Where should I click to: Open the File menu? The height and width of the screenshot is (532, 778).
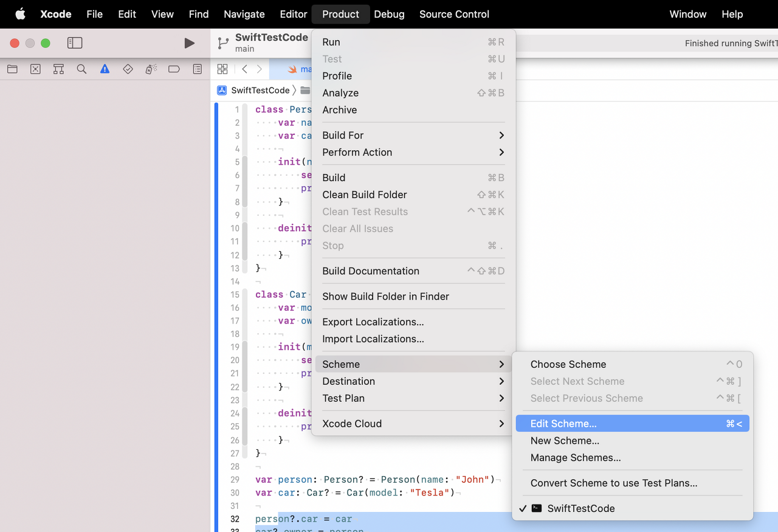tap(95, 14)
